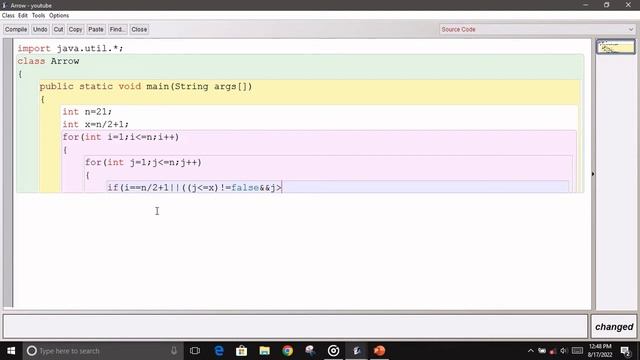Click the inner 'for(int j=1;j<=n;j++)' line
The height and width of the screenshot is (360, 640).
[143, 162]
